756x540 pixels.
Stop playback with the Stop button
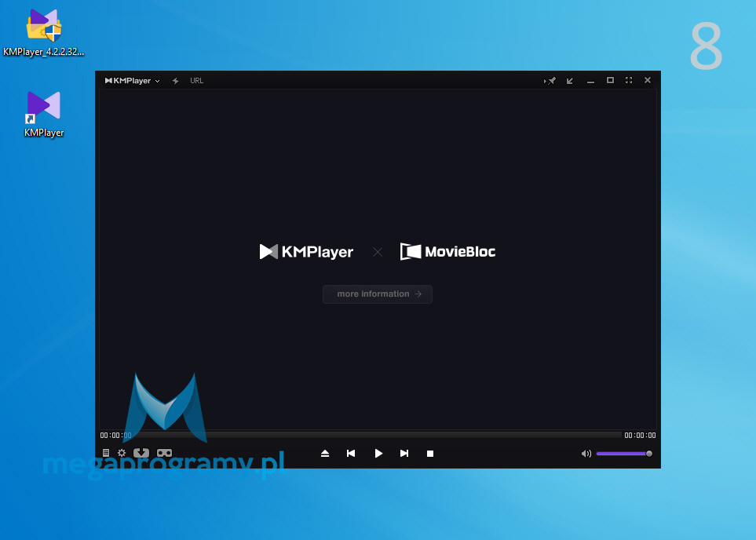click(430, 454)
